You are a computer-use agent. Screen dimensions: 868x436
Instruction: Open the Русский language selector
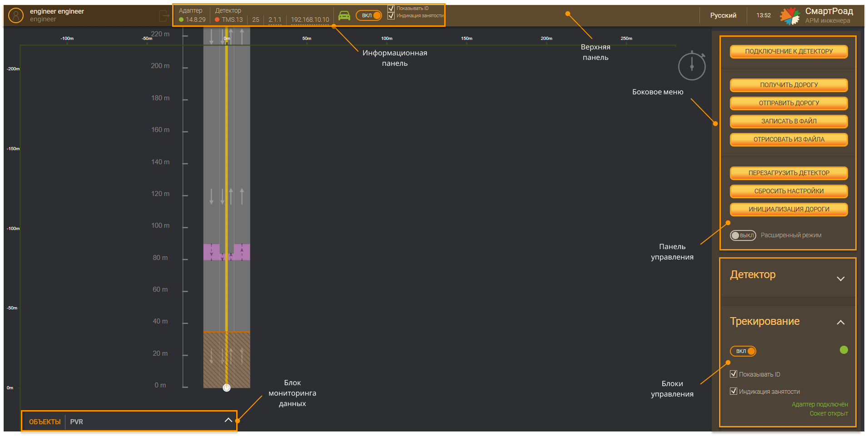723,15
